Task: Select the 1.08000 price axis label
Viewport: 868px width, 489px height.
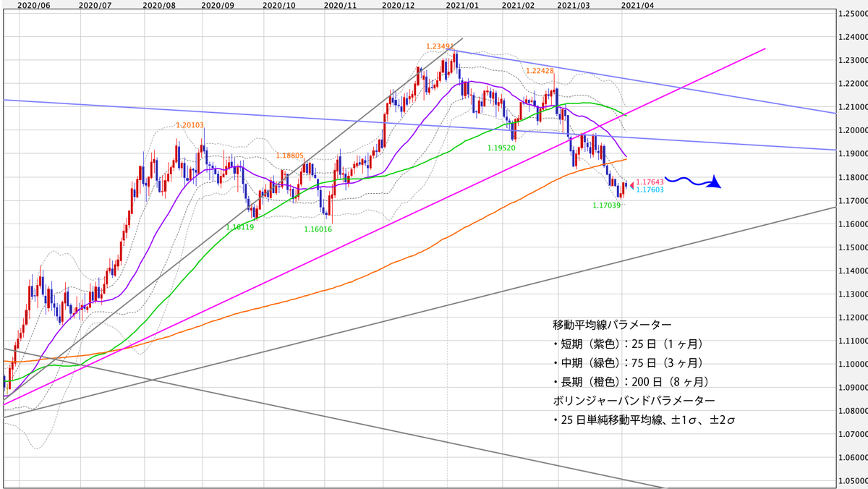Action: click(852, 411)
